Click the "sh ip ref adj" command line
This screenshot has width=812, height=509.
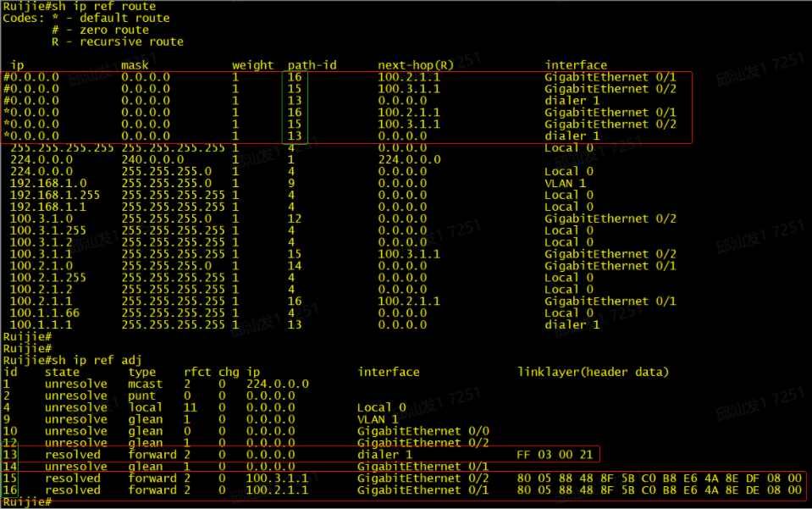click(72, 361)
